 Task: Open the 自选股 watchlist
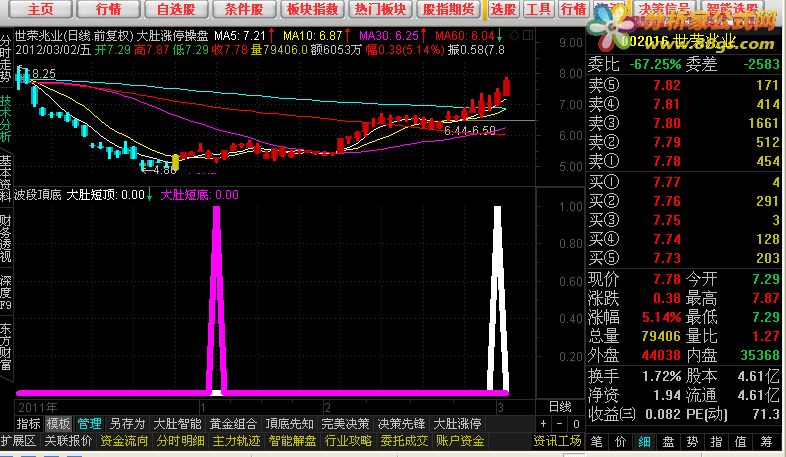176,9
